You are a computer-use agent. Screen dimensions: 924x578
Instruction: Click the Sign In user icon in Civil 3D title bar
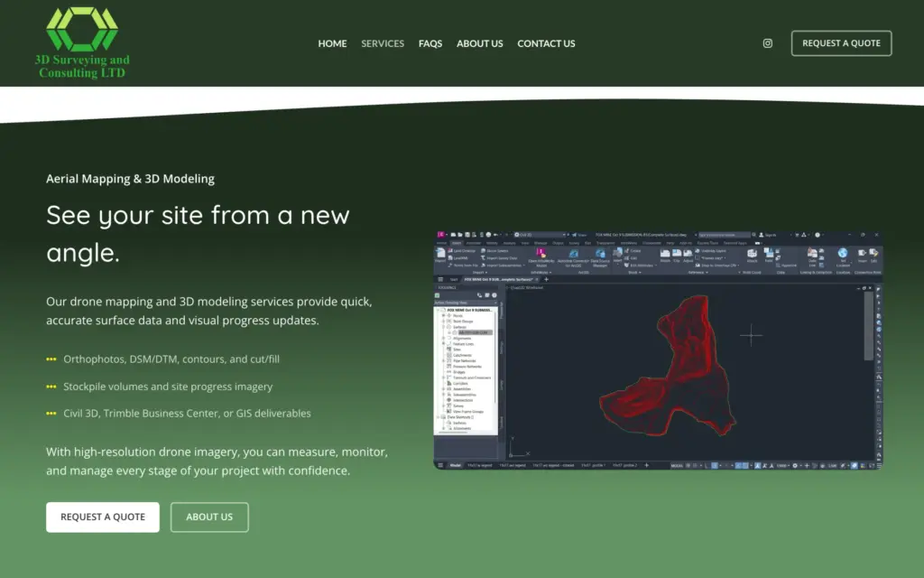coord(762,235)
